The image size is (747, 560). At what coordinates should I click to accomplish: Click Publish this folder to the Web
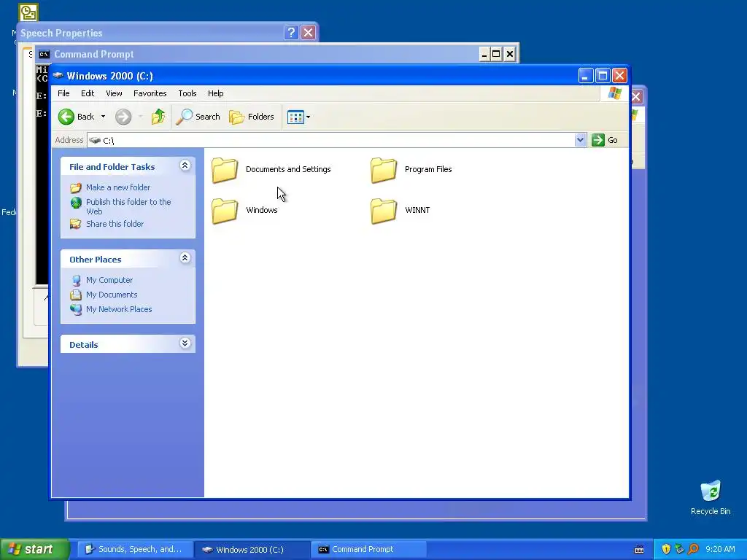128,206
